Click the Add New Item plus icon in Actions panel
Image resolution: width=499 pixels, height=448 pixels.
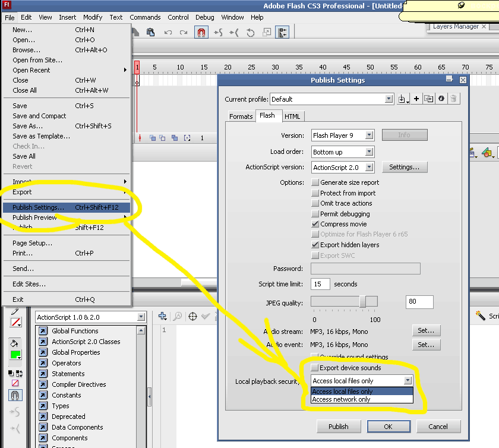162,316
